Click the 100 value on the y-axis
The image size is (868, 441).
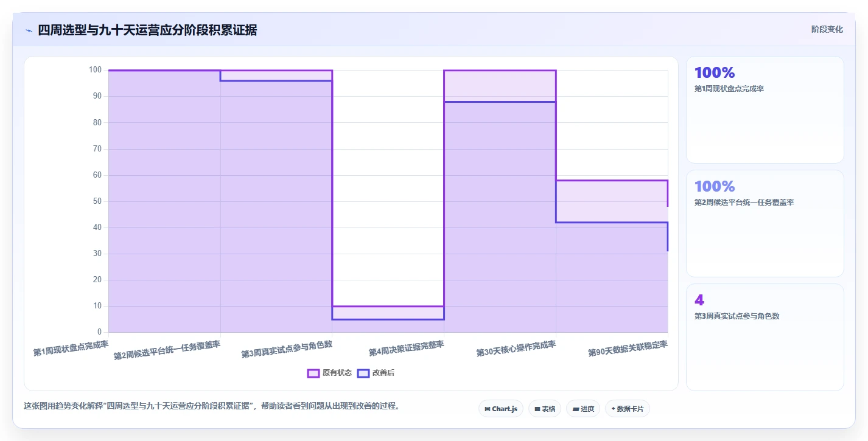pyautogui.click(x=96, y=70)
